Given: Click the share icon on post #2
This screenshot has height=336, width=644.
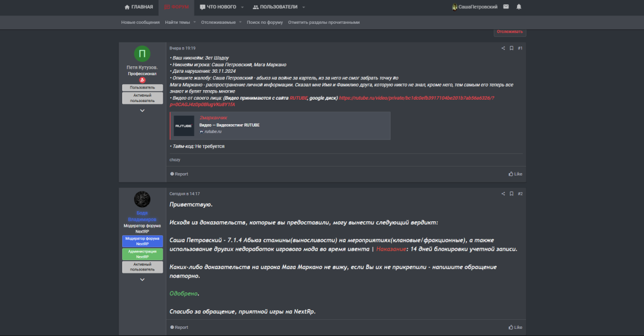Looking at the screenshot, I should [503, 194].
